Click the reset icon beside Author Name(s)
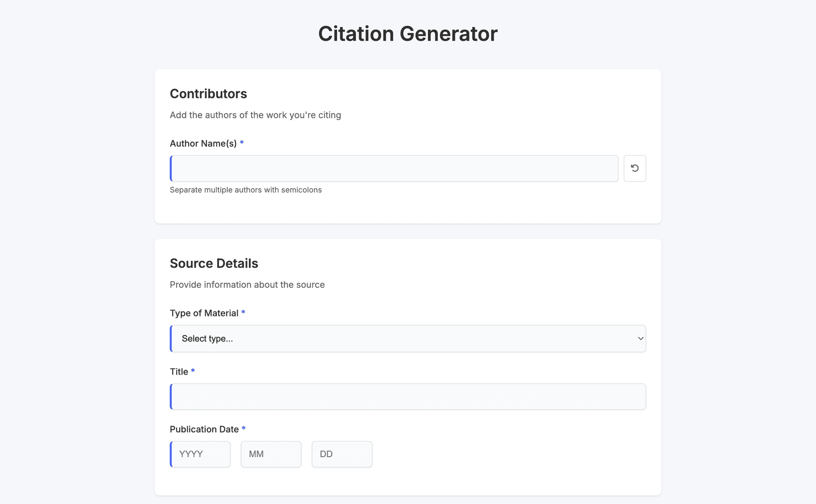Viewport: 816px width, 504px height. [x=635, y=168]
